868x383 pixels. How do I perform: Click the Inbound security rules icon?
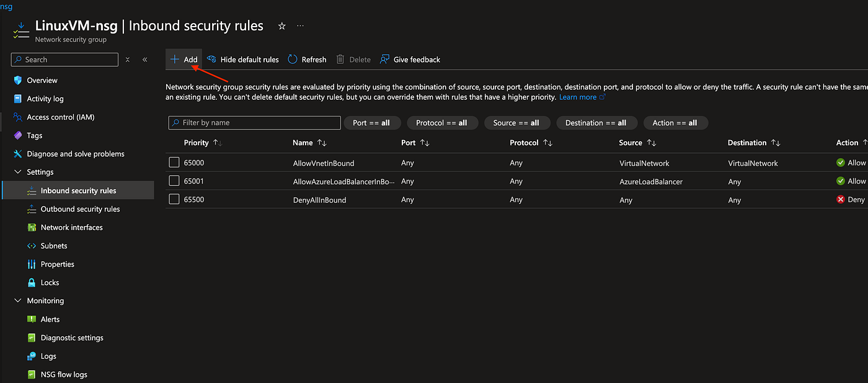[x=32, y=191]
